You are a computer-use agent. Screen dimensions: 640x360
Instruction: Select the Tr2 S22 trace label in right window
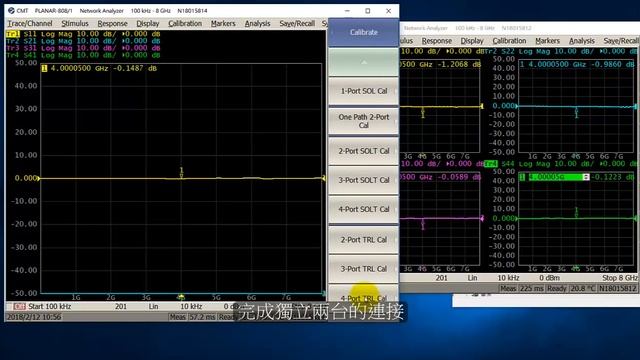[x=561, y=51]
